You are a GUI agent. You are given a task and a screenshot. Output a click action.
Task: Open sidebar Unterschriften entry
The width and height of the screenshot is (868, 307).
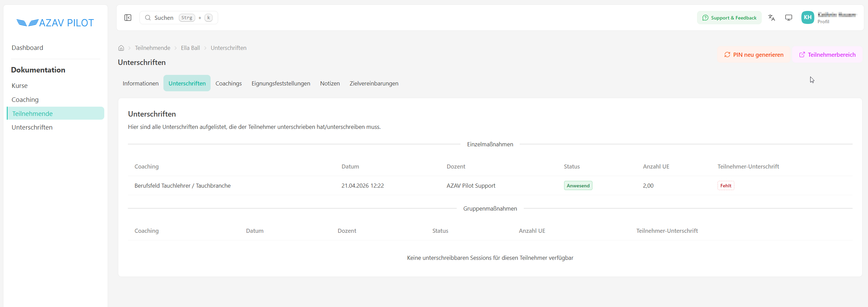pyautogui.click(x=32, y=127)
